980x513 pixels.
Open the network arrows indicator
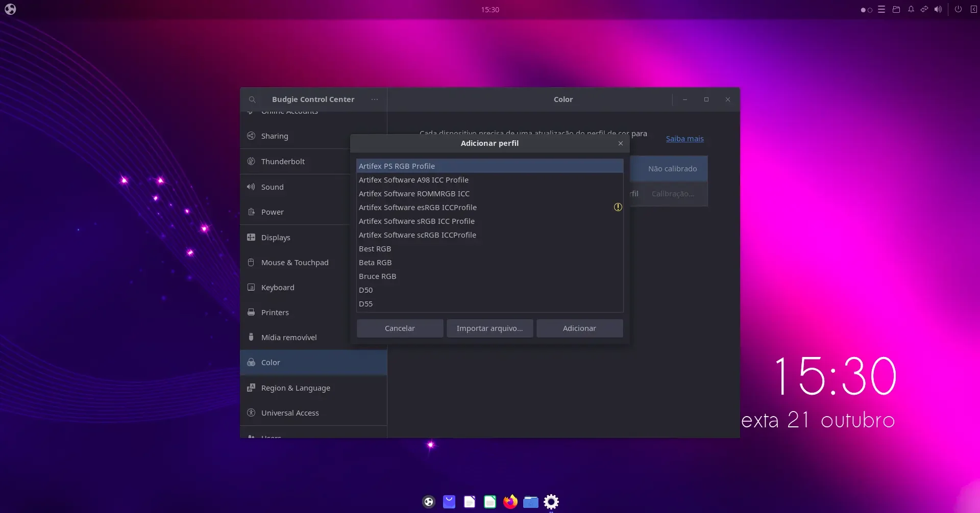pyautogui.click(x=924, y=9)
